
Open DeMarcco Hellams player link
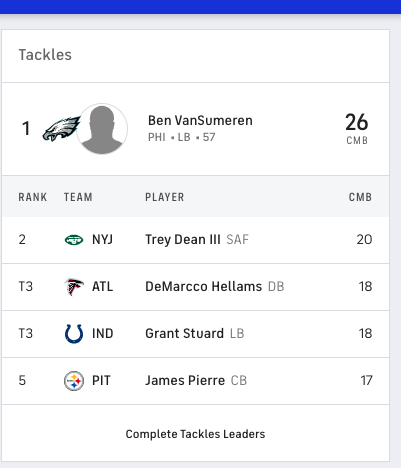click(x=204, y=287)
